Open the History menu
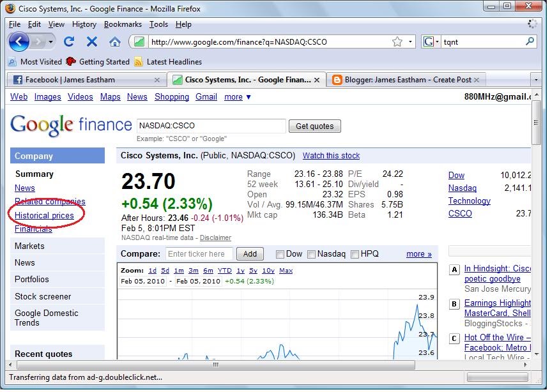Viewport: 550px width, 392px height. 84,24
